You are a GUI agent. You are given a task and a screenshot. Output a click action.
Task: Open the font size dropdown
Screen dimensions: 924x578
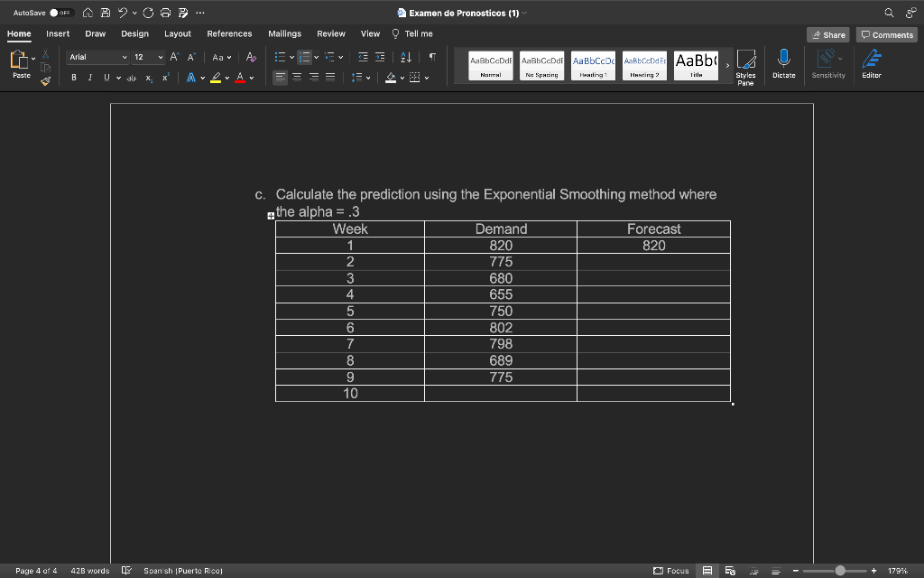(159, 56)
